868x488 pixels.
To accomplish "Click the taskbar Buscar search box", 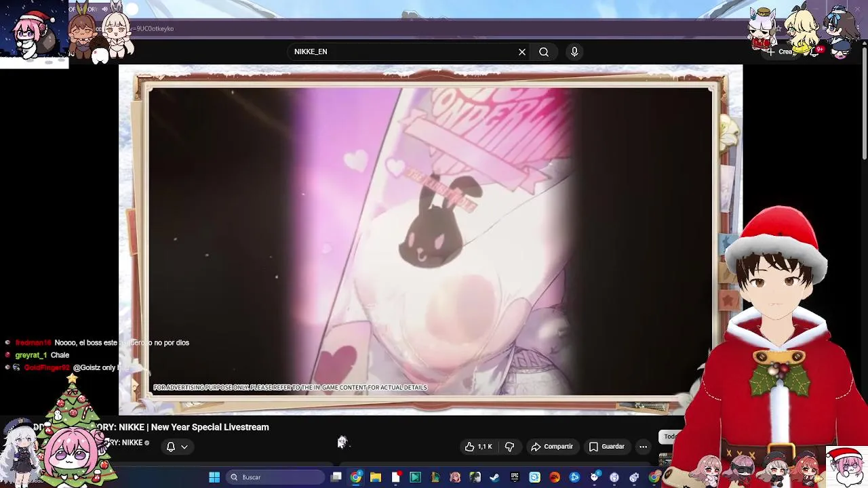I will 275,477.
